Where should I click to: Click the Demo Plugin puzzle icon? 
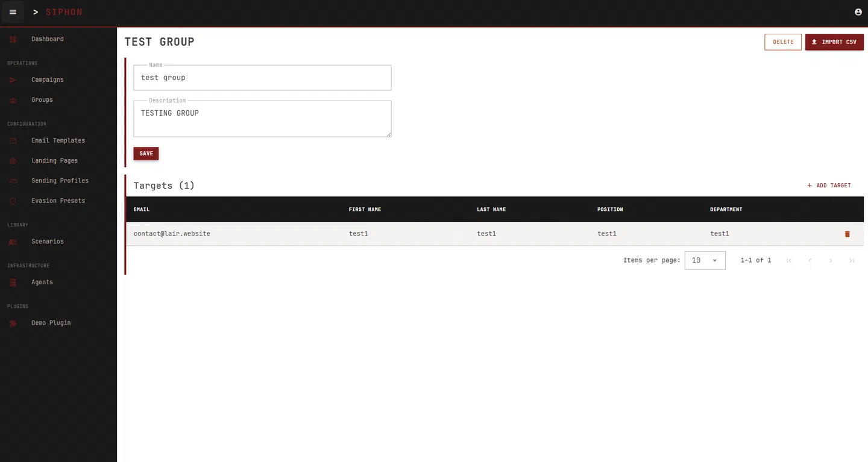coord(13,323)
